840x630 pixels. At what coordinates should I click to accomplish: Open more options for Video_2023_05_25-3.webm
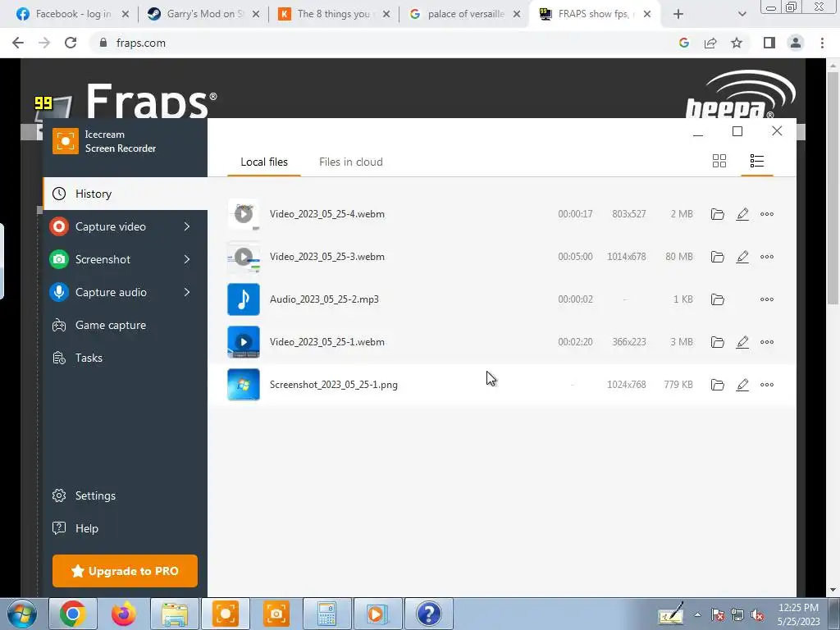[x=767, y=257]
